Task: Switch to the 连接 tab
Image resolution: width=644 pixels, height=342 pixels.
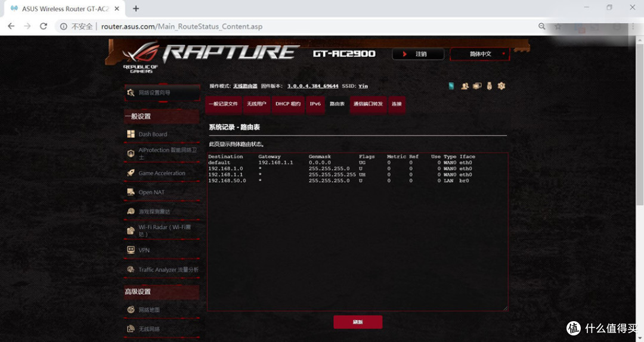Action: [397, 104]
